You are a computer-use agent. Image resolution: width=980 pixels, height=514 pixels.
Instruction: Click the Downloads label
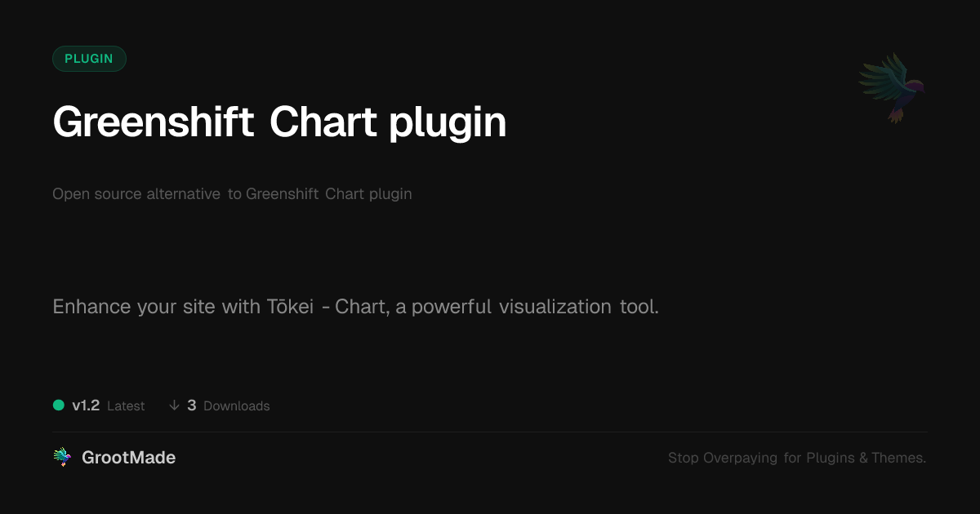(x=236, y=405)
